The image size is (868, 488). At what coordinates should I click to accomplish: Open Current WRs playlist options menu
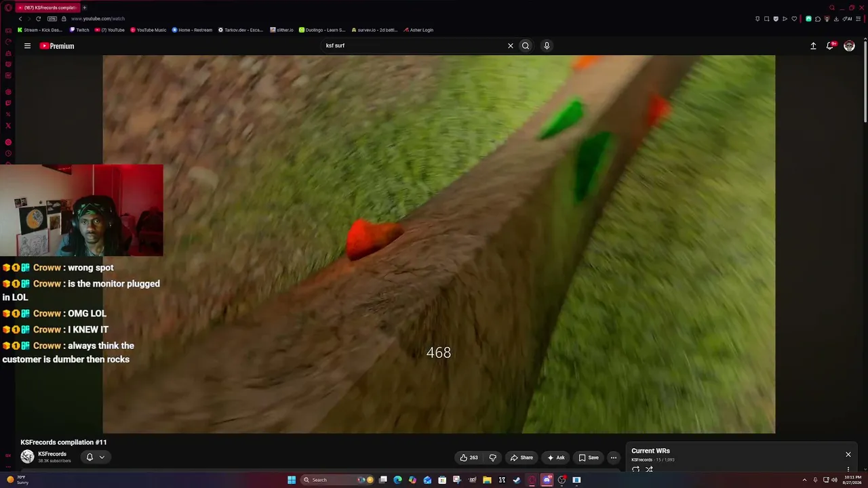[848, 469]
